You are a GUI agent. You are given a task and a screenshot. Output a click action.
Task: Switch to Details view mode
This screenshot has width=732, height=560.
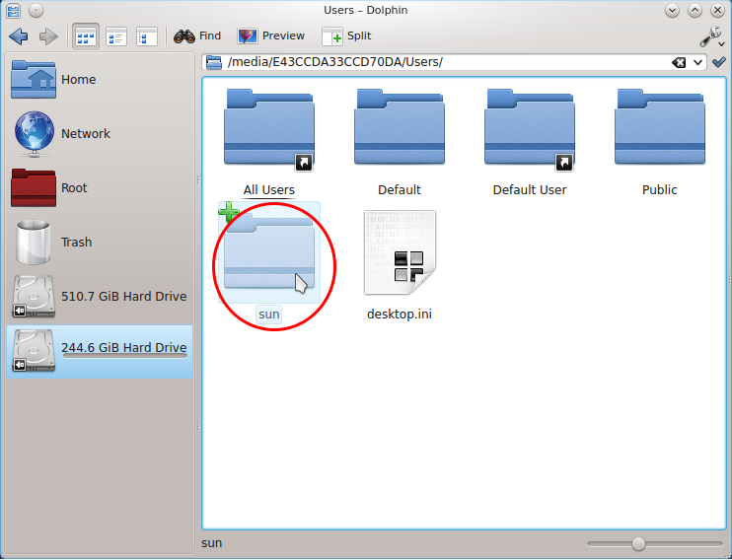116,36
